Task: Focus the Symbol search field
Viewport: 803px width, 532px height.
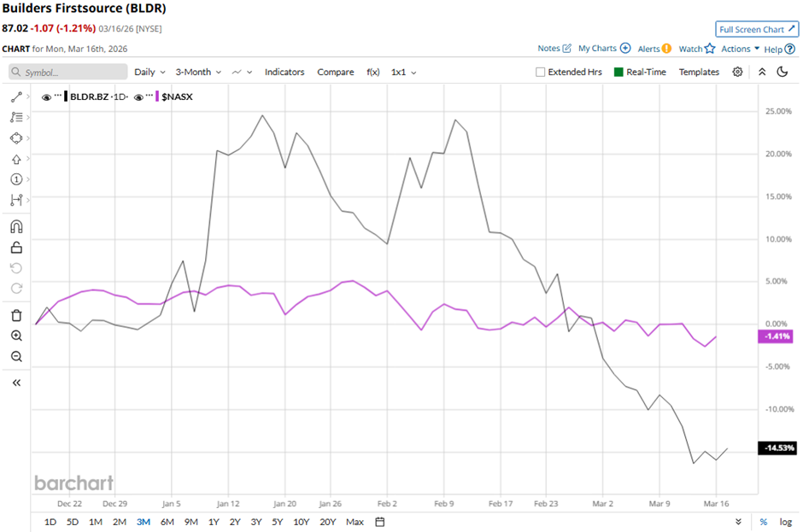Action: pyautogui.click(x=68, y=72)
